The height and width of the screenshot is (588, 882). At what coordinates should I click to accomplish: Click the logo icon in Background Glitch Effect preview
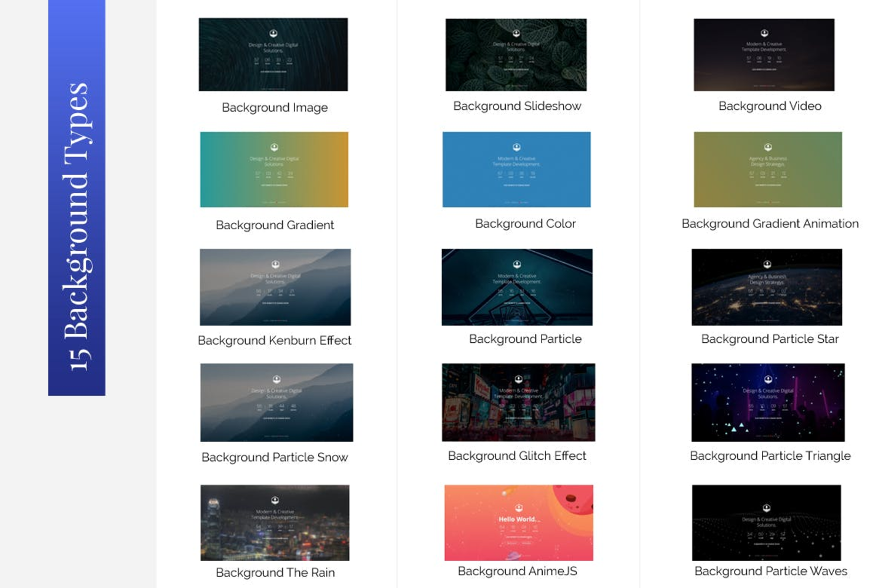[x=517, y=378]
